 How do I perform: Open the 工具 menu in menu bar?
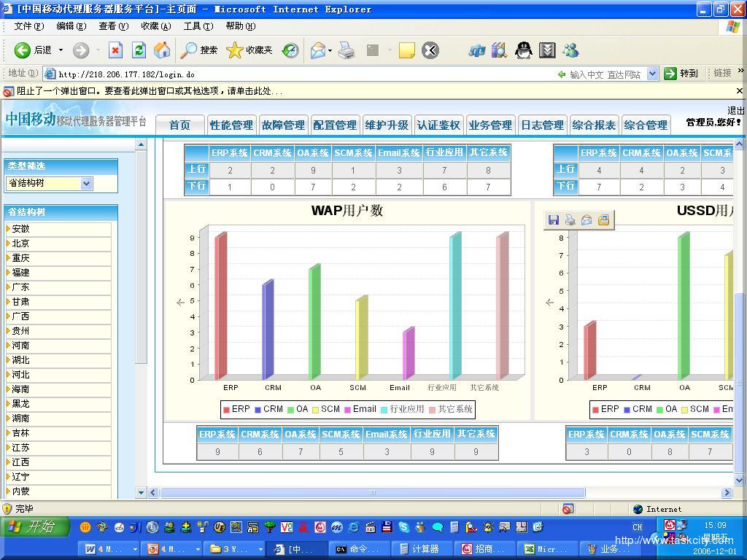[198, 26]
